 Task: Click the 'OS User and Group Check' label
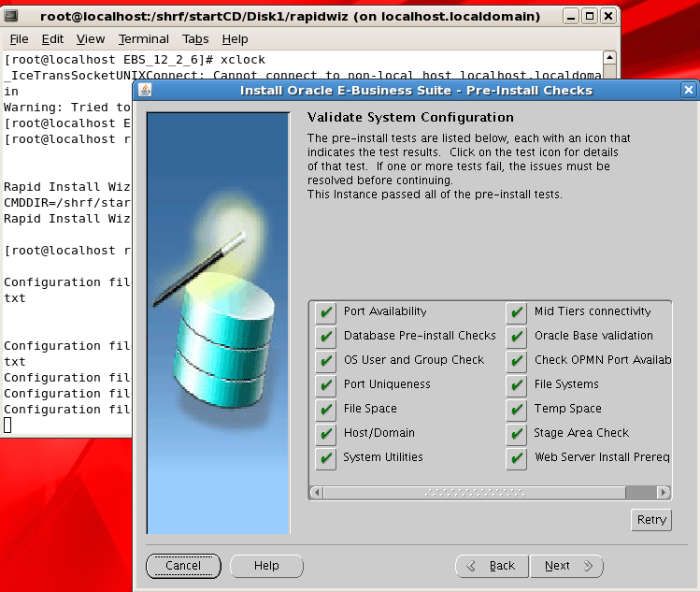tap(414, 360)
